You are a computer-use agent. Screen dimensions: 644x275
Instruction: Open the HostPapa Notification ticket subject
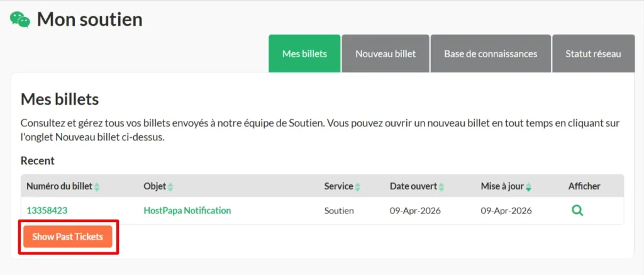pyautogui.click(x=187, y=211)
